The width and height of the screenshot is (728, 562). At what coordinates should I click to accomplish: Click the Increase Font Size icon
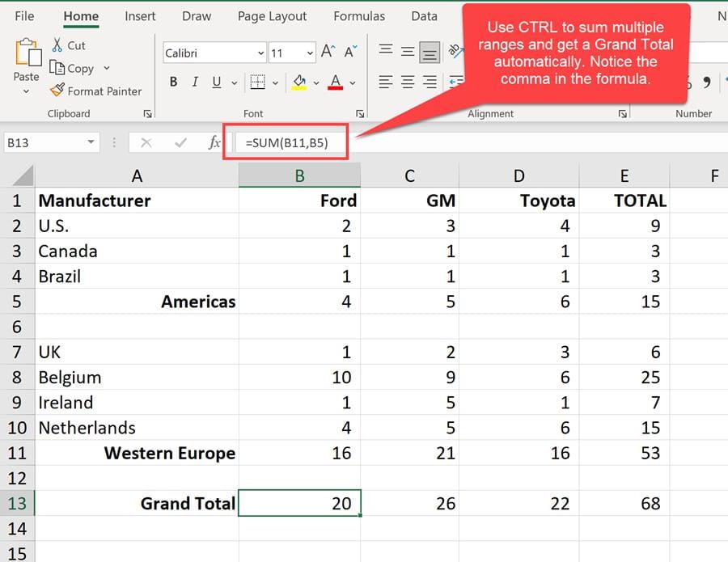click(x=327, y=50)
